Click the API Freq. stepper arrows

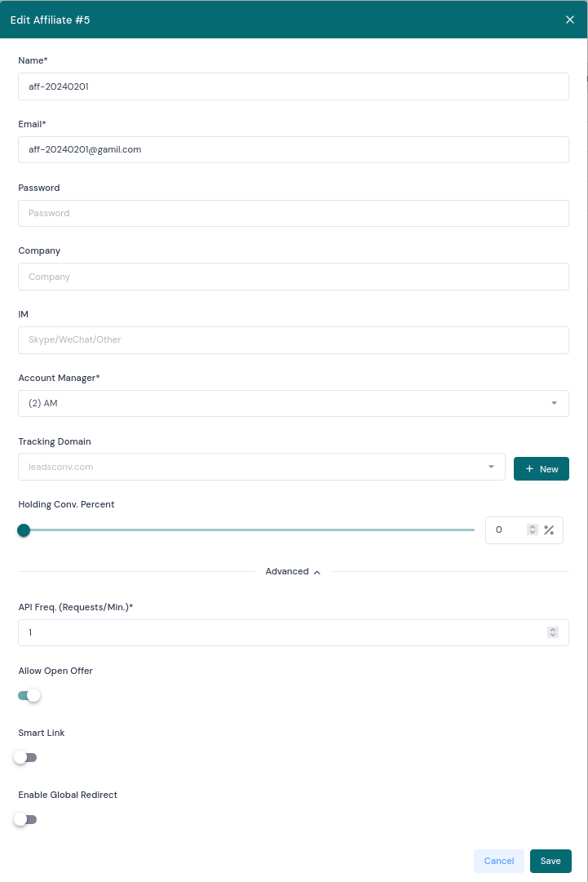pyautogui.click(x=553, y=632)
